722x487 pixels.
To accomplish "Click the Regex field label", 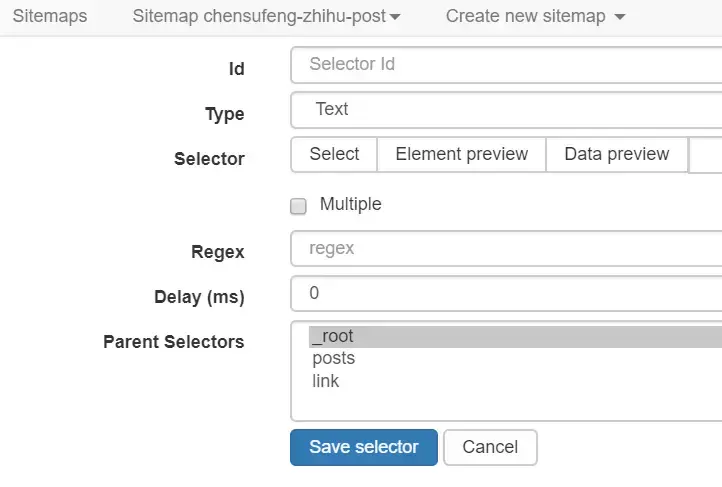I will point(217,252).
